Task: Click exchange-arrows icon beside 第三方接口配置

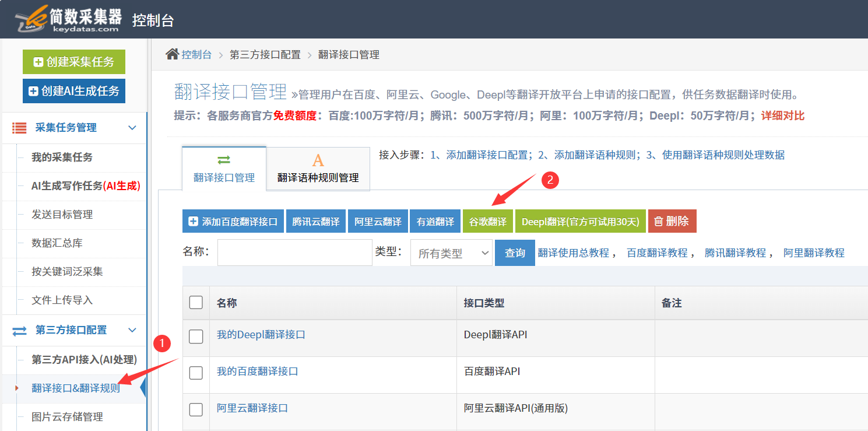Action: [x=19, y=331]
